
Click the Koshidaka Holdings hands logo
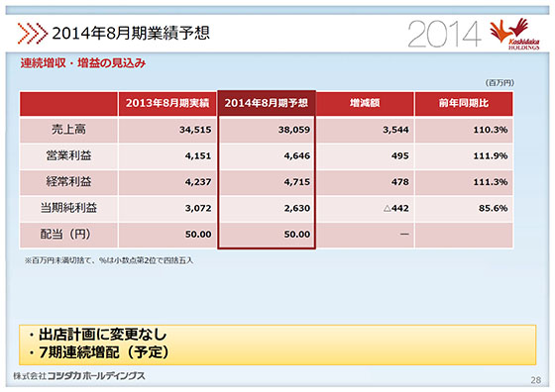514,34
